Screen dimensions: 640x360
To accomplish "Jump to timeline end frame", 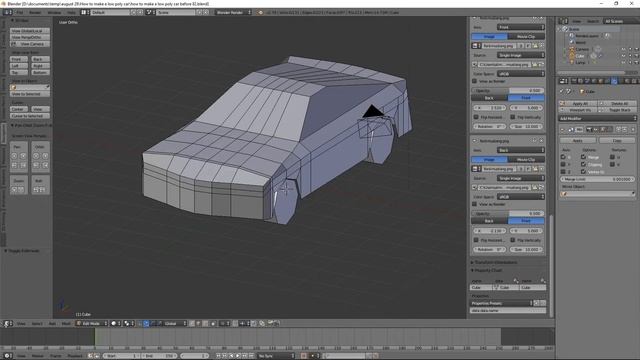I will [x=251, y=356].
